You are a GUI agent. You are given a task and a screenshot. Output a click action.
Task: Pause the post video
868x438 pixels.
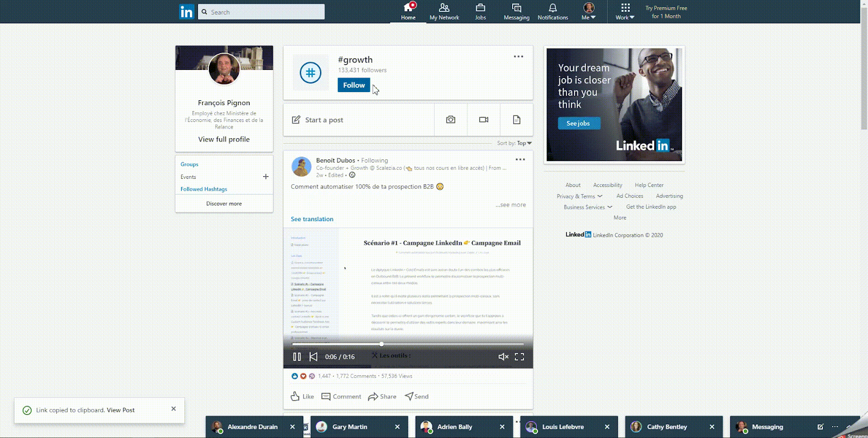pyautogui.click(x=297, y=357)
